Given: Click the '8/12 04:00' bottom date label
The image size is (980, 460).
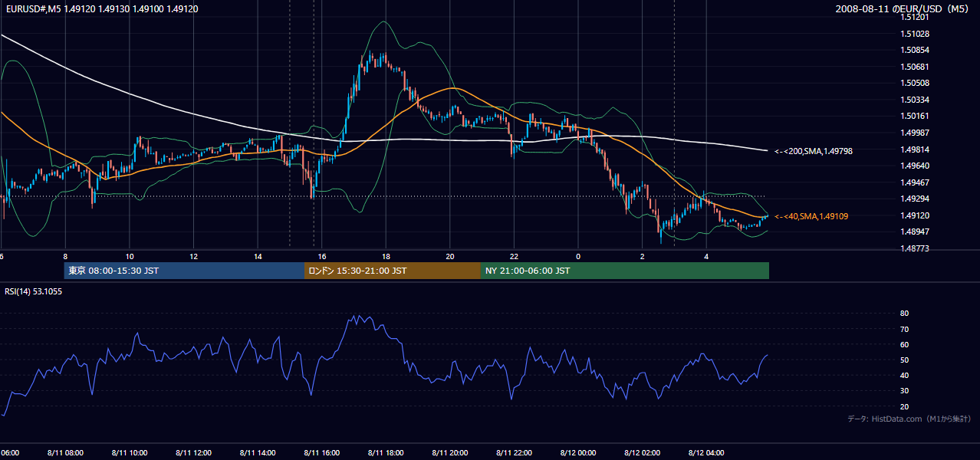Looking at the screenshot, I should click(x=706, y=453).
